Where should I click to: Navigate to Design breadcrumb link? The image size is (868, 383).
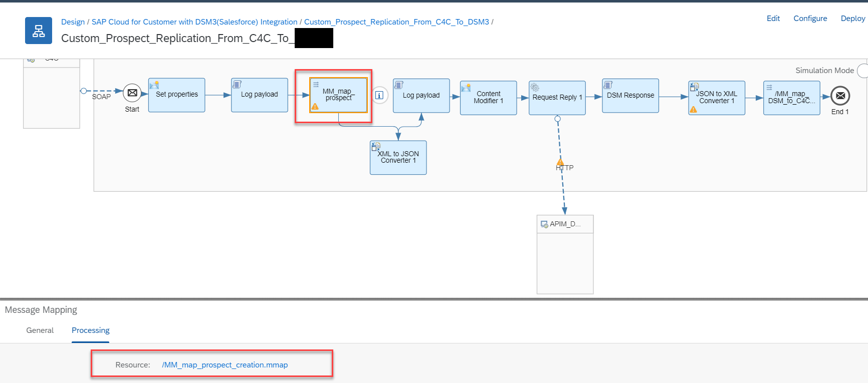[73, 22]
